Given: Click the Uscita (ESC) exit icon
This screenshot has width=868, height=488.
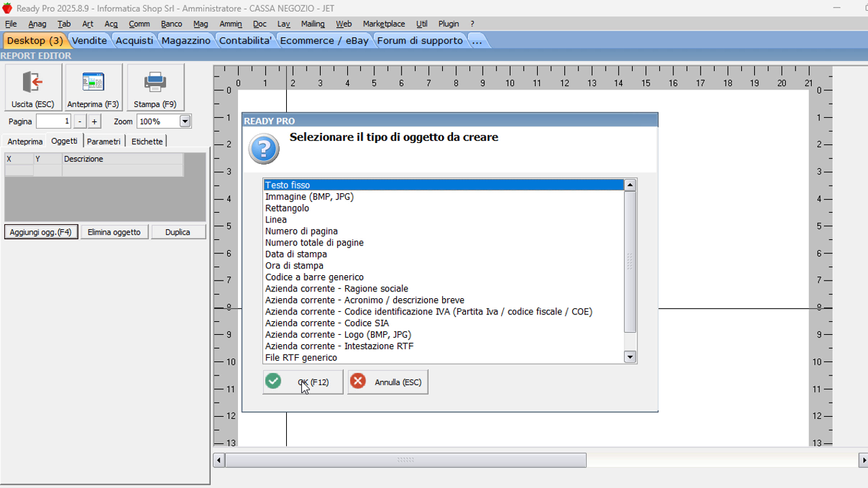Looking at the screenshot, I should [x=33, y=83].
